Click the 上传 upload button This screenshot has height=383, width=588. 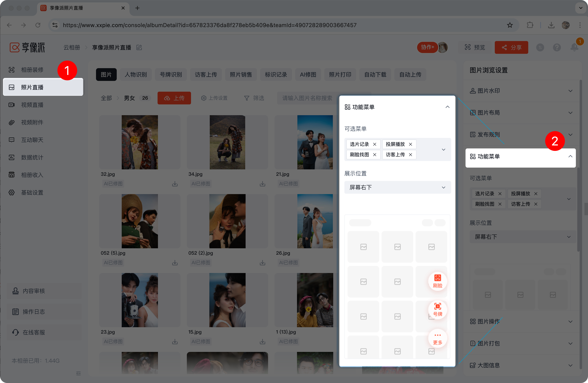pos(174,98)
